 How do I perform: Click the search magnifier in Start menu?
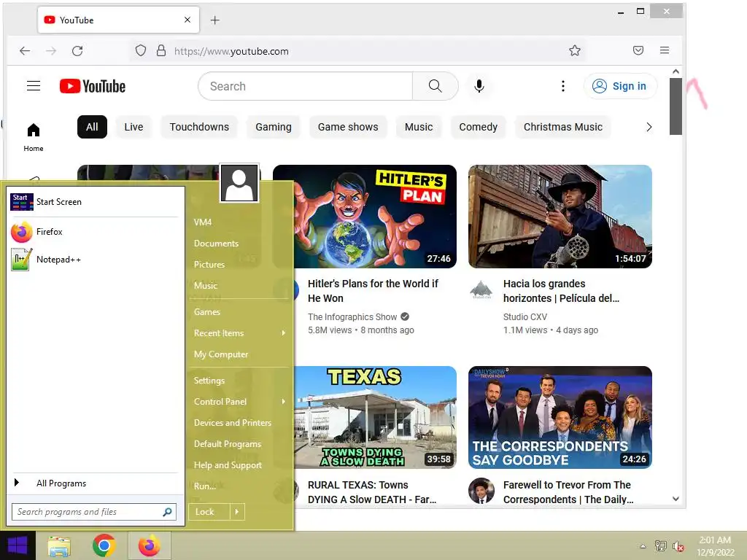[167, 512]
